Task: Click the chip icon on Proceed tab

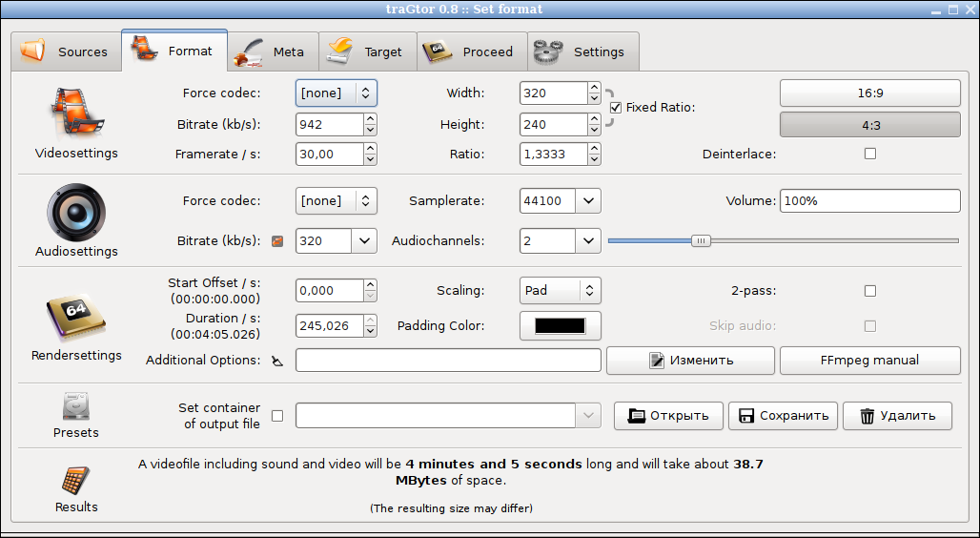Action: (438, 52)
